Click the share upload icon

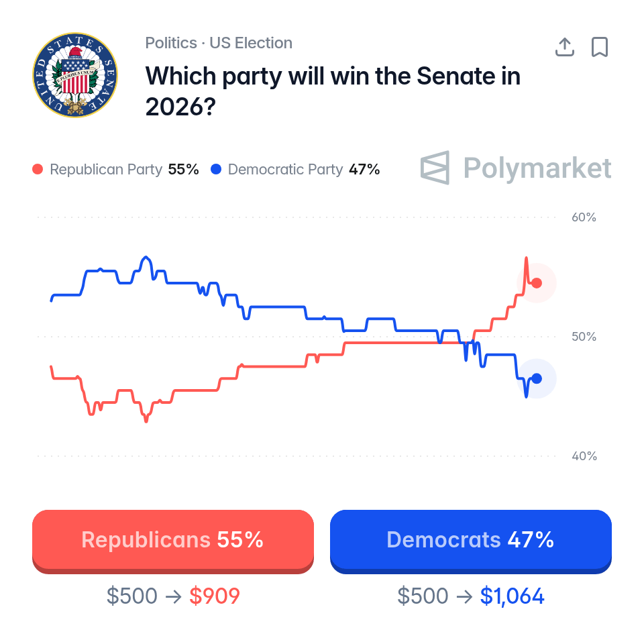564,47
